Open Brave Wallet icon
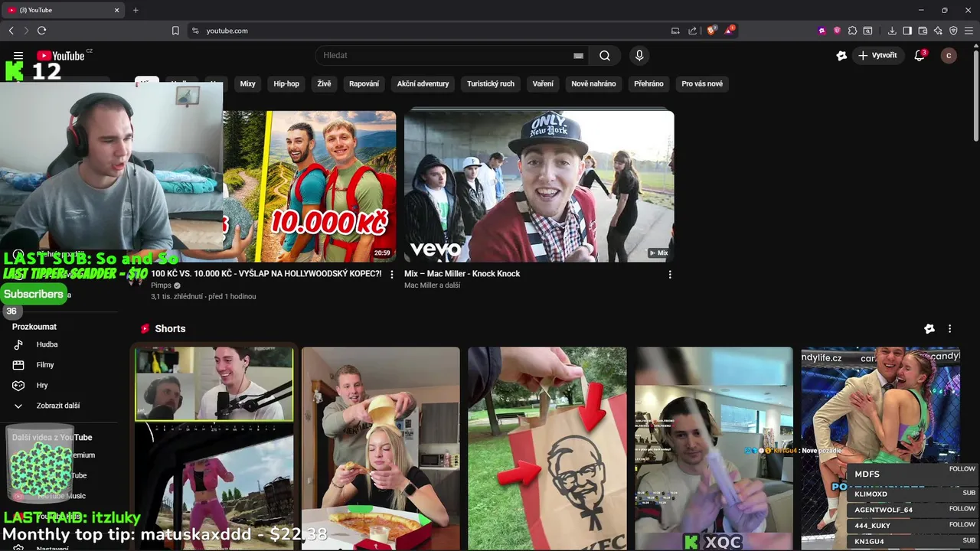 pyautogui.click(x=923, y=31)
